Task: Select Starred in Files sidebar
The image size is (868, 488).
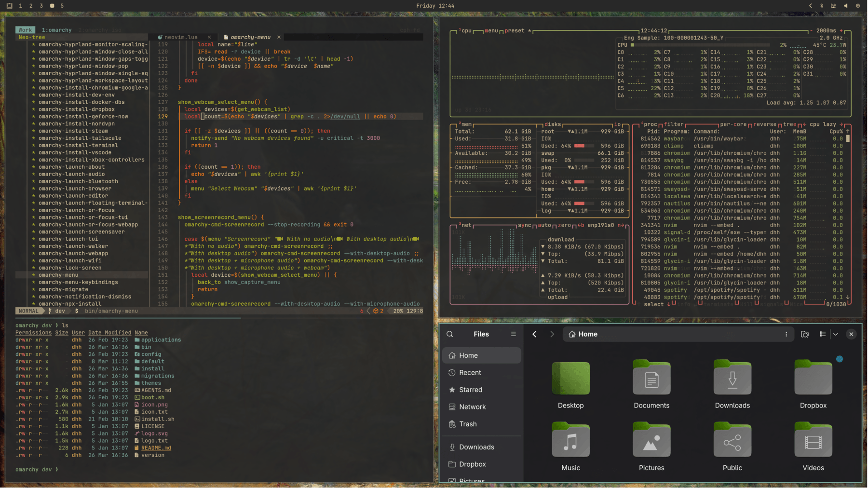Action: tap(481, 390)
